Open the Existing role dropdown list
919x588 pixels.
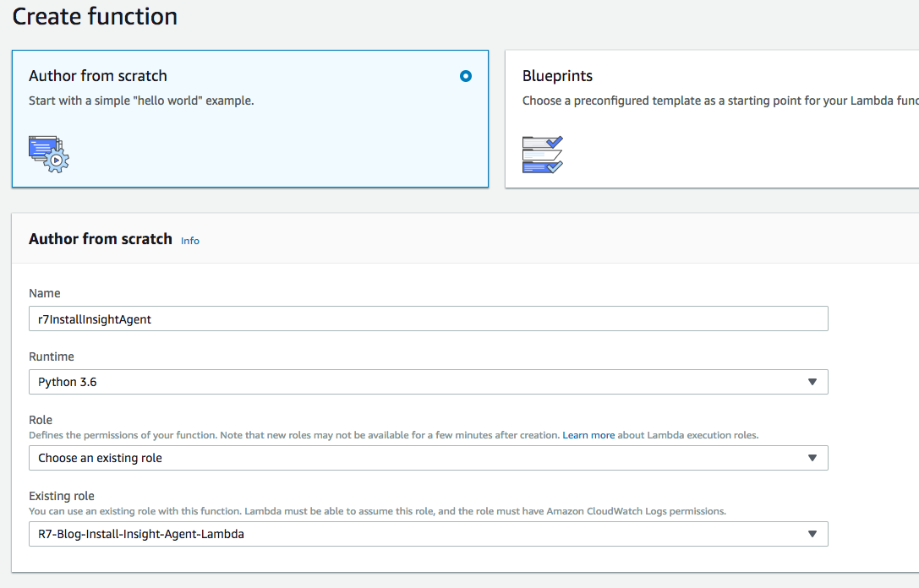click(x=428, y=534)
